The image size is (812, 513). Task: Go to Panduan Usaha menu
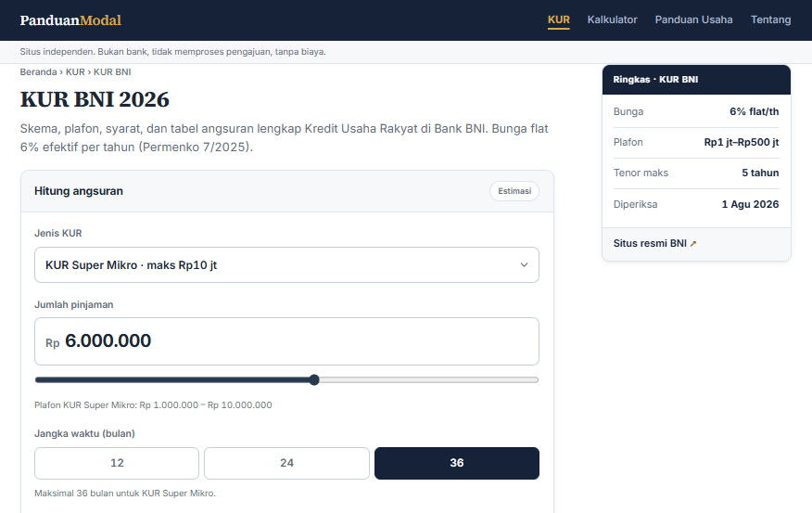click(x=693, y=19)
